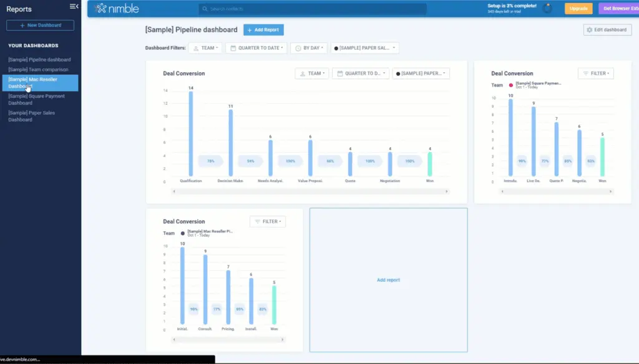Click the gear icon in Edit dashboard

click(589, 30)
